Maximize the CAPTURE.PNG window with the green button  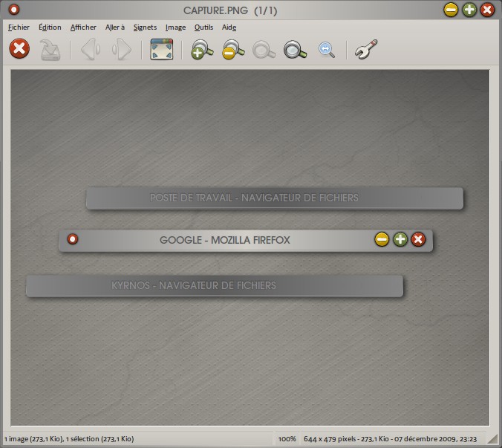point(469,10)
